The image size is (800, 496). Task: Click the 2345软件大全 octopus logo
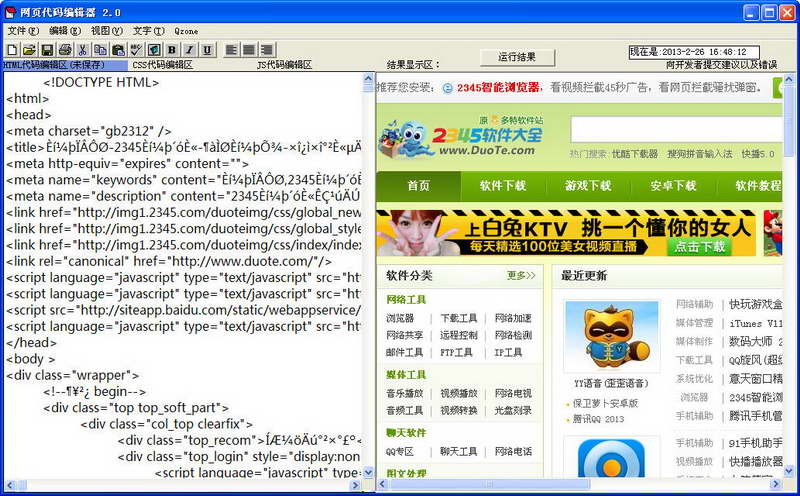click(462, 137)
